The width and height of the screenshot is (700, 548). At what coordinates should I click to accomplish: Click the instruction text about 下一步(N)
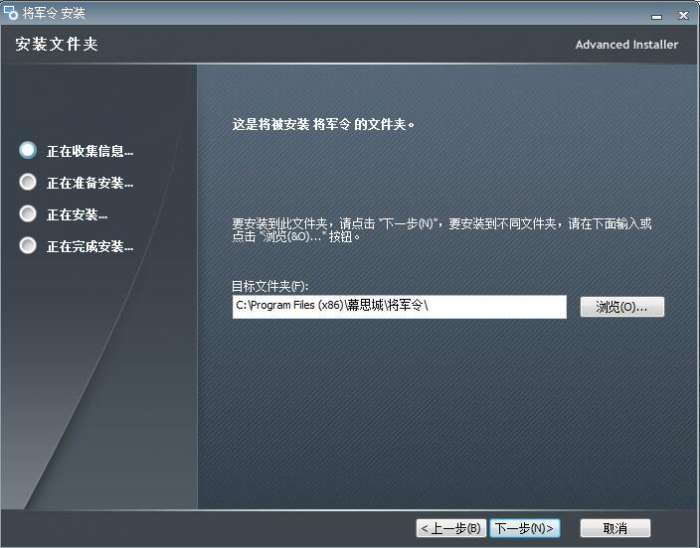pos(442,229)
